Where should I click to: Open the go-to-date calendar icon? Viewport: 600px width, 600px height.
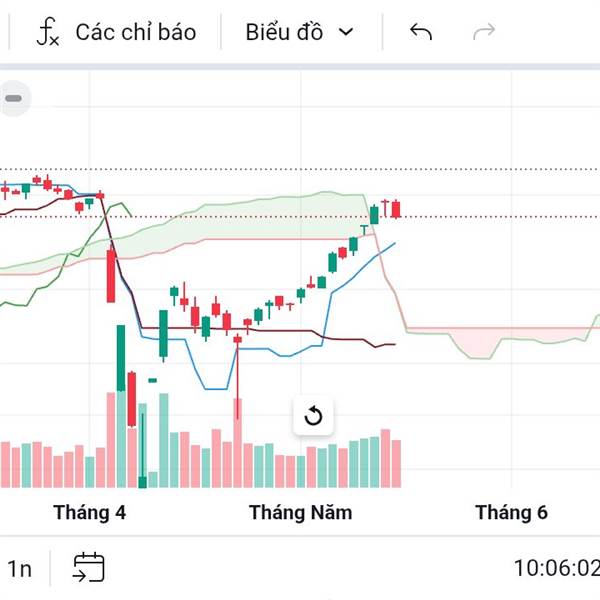click(x=88, y=568)
